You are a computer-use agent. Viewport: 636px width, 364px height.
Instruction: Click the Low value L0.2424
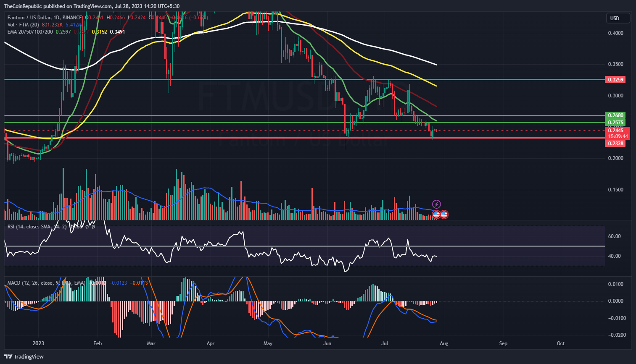(137, 18)
